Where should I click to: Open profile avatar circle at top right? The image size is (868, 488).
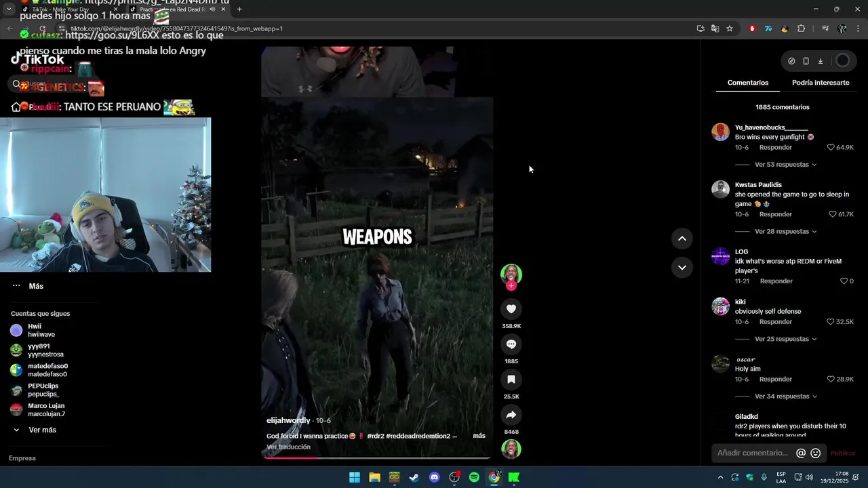click(842, 61)
